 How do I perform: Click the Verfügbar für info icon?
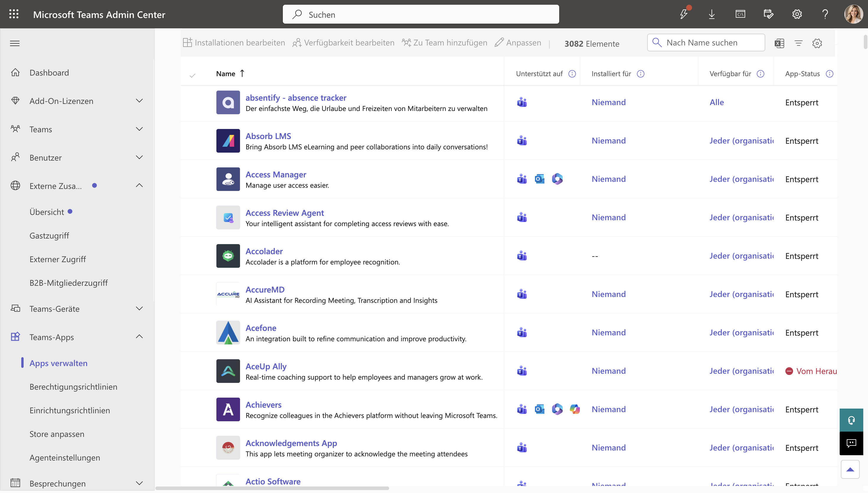click(x=760, y=74)
